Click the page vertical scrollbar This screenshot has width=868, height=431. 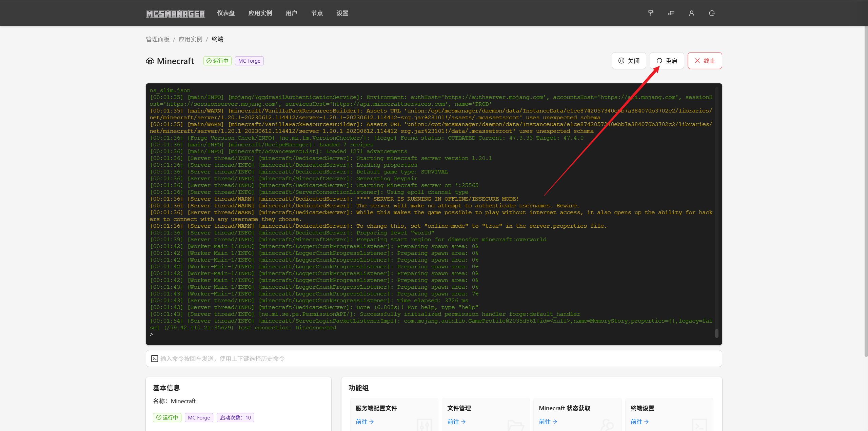(866, 191)
